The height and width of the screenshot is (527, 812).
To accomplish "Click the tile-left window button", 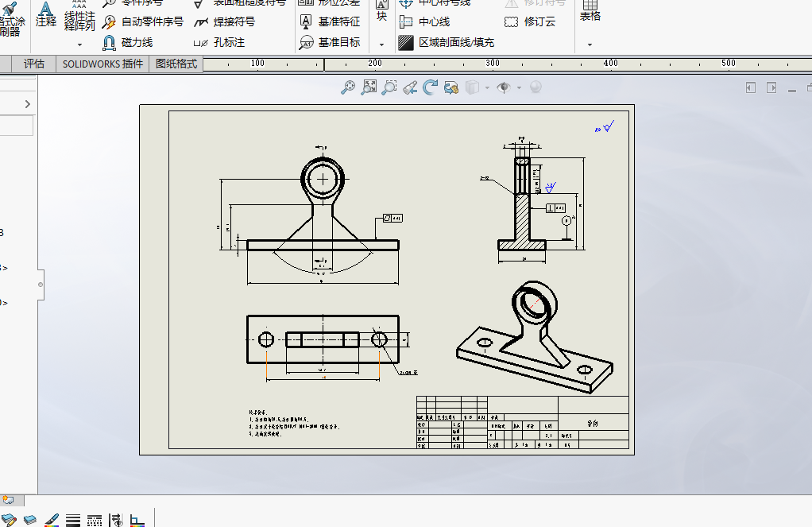I will click(750, 87).
